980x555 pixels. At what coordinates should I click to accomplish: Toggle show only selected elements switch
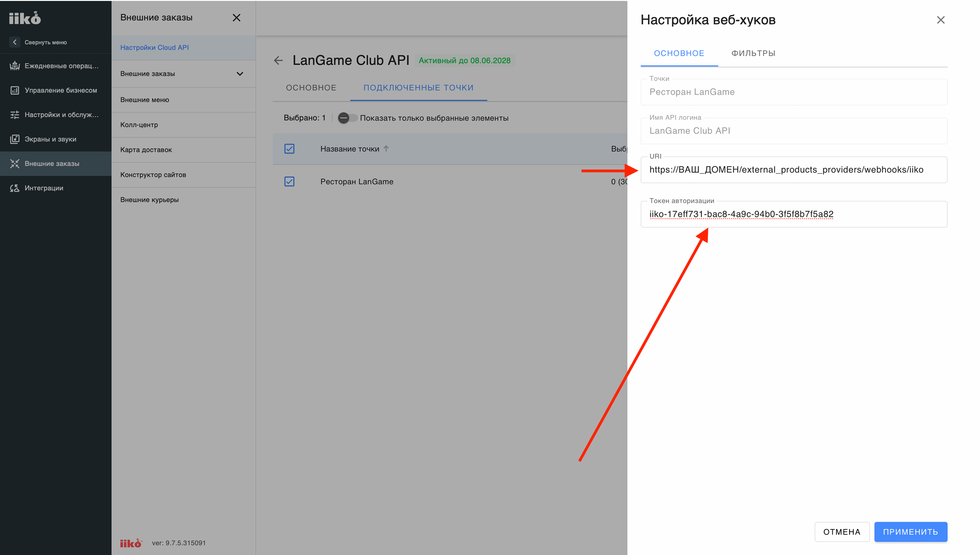tap(347, 118)
